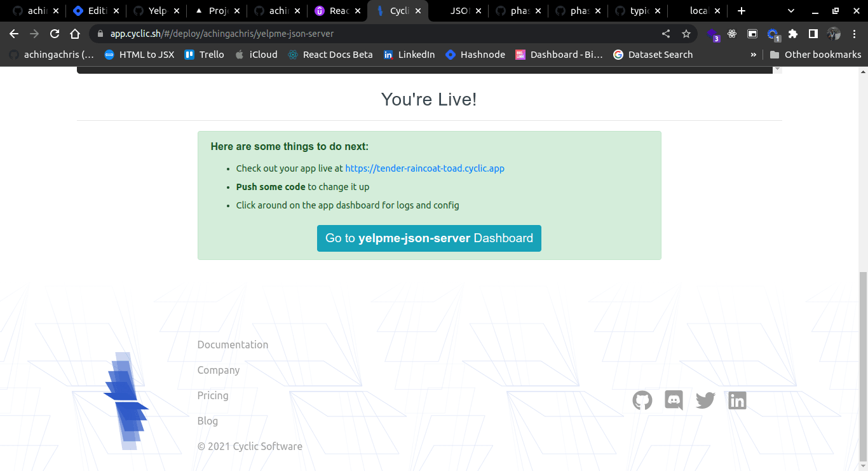Screen dimensions: 868x471
Task: Toggle browser side panel
Action: (813, 34)
